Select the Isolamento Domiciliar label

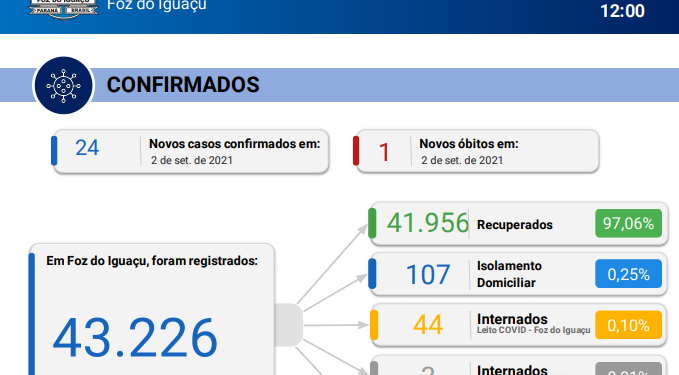tap(509, 274)
